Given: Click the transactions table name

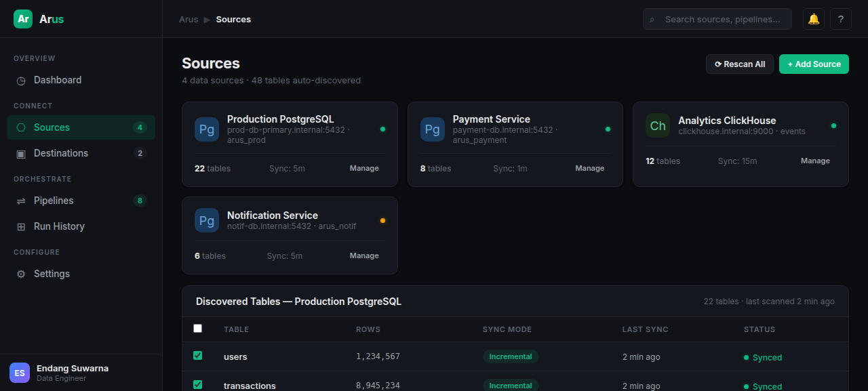Looking at the screenshot, I should click(x=250, y=386).
